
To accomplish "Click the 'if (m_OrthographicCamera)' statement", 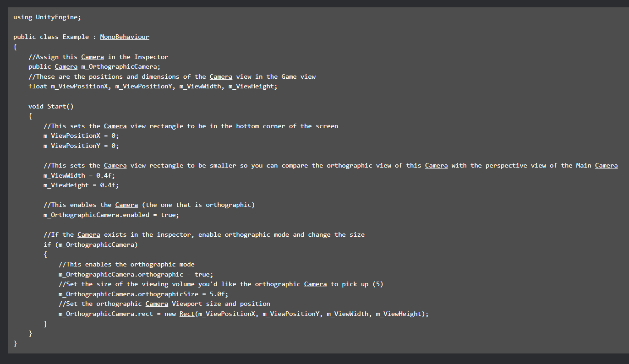I will [91, 244].
